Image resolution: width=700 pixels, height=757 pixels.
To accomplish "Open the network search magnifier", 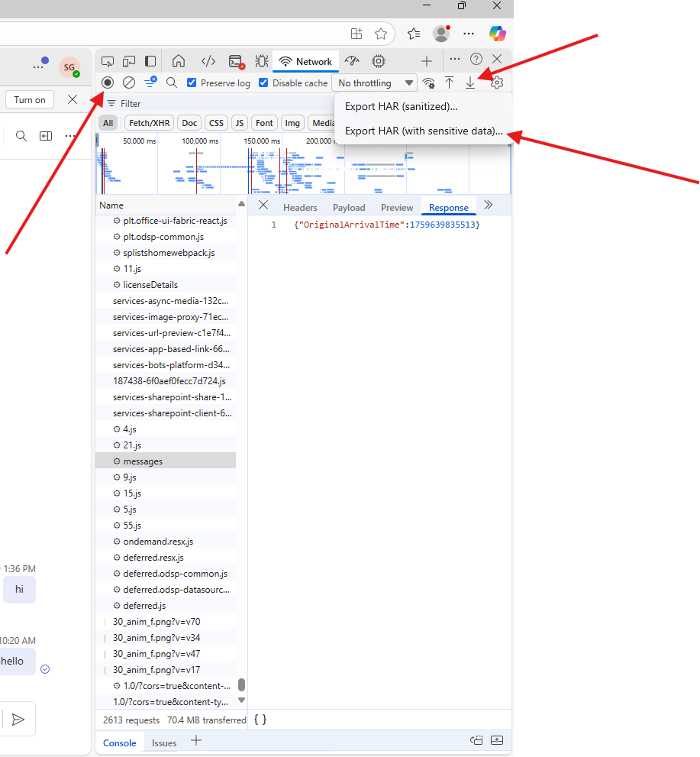I will click(172, 82).
